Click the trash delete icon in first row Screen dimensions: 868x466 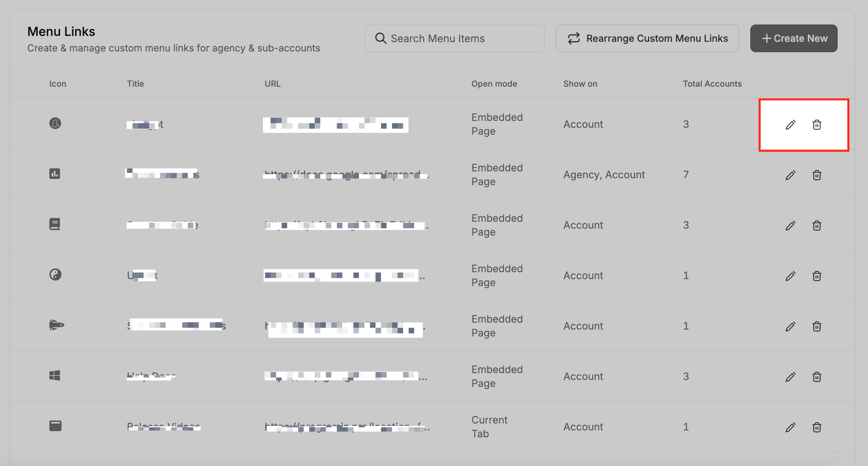point(817,125)
